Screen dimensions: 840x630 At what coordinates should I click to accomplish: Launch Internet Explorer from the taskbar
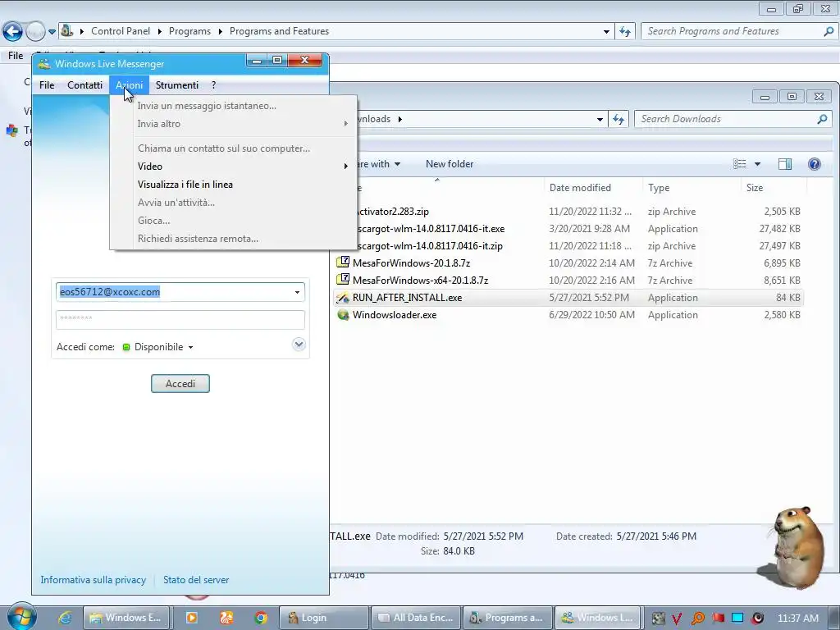point(66,618)
